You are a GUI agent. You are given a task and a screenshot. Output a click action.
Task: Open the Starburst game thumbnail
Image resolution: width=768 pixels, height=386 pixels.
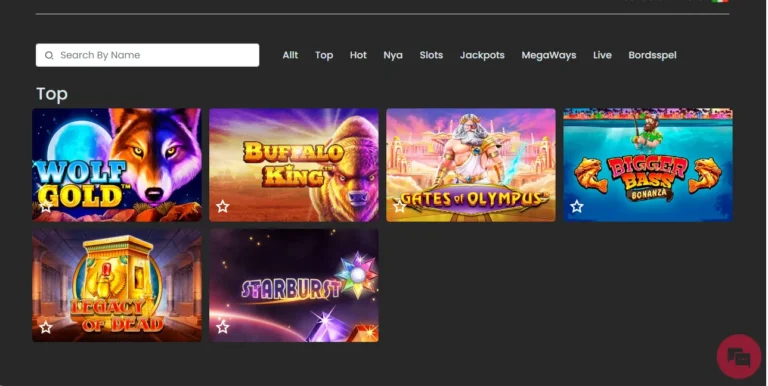[x=294, y=285]
